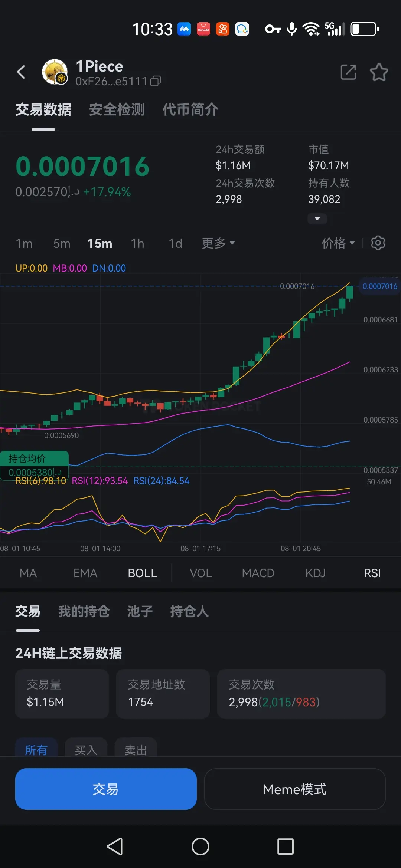Switch to 安全检测 tab
The height and width of the screenshot is (868, 401).
pyautogui.click(x=117, y=109)
